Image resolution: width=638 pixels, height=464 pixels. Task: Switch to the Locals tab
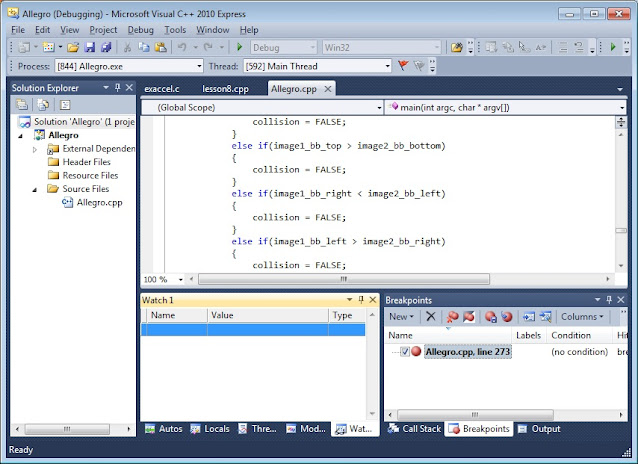210,429
